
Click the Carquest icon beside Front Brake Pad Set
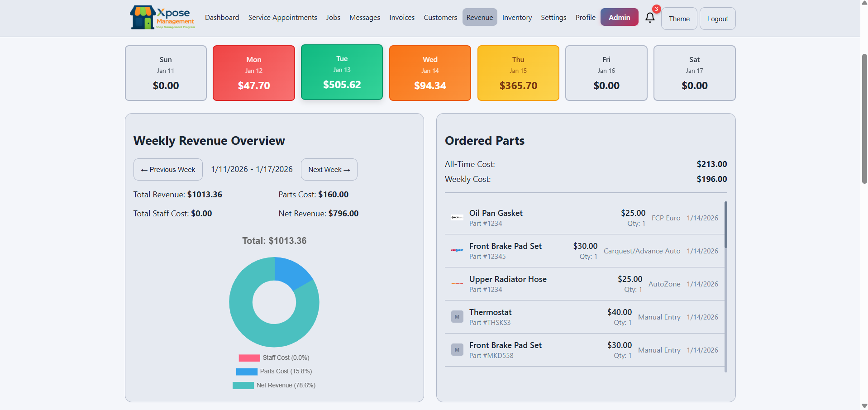(x=457, y=250)
